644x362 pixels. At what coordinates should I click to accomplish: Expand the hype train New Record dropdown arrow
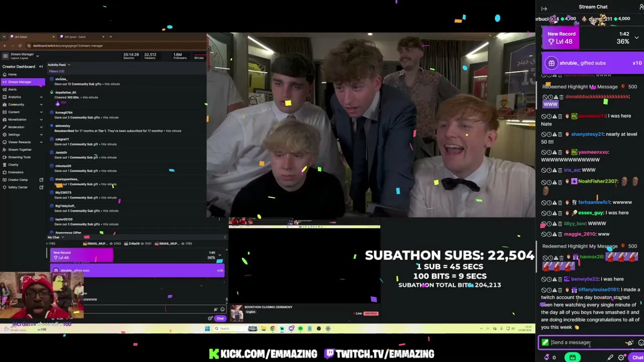(636, 38)
